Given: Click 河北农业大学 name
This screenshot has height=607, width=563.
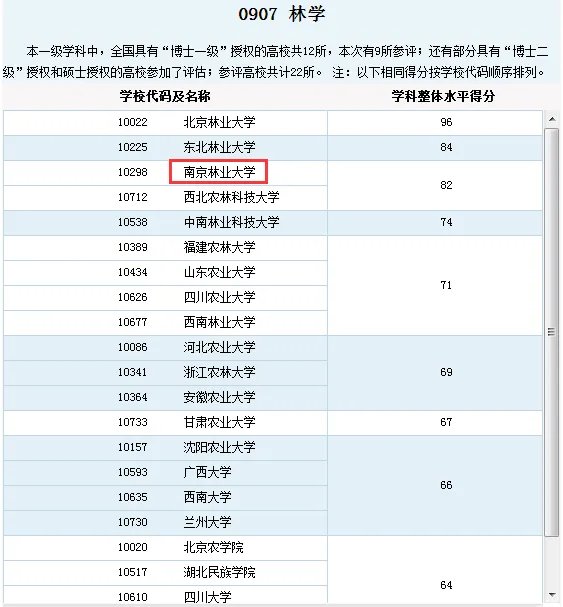Looking at the screenshot, I should click(220, 347).
